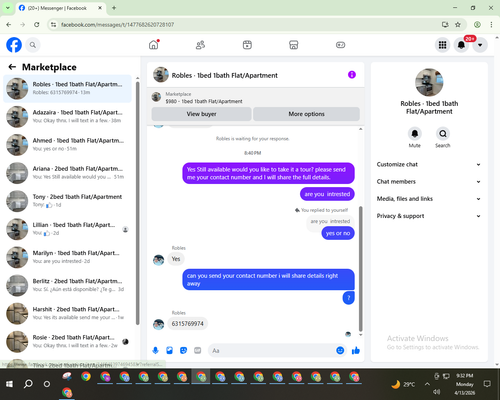Screen dimensions: 500x400
Task: Open Windows action center notifications
Action: (487, 384)
